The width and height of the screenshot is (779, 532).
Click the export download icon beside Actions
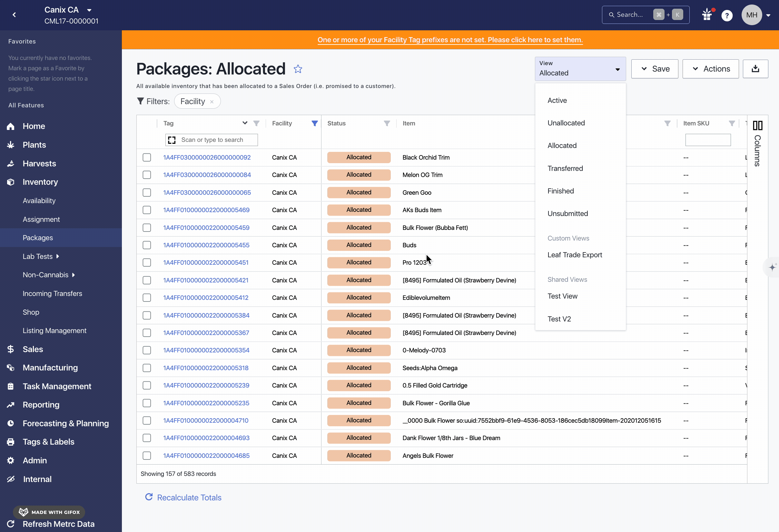(x=755, y=69)
